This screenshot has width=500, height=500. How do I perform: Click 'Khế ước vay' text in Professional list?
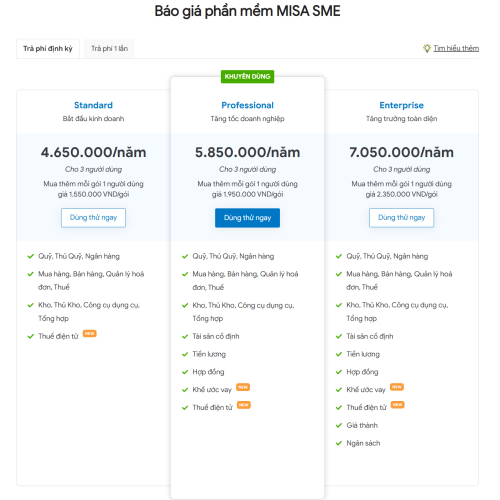[x=212, y=390]
